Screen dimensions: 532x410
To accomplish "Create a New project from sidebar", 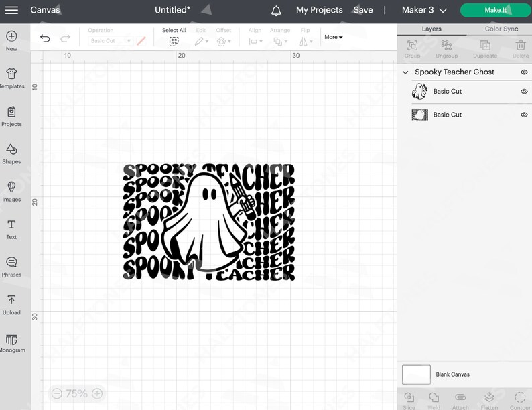I will point(11,41).
